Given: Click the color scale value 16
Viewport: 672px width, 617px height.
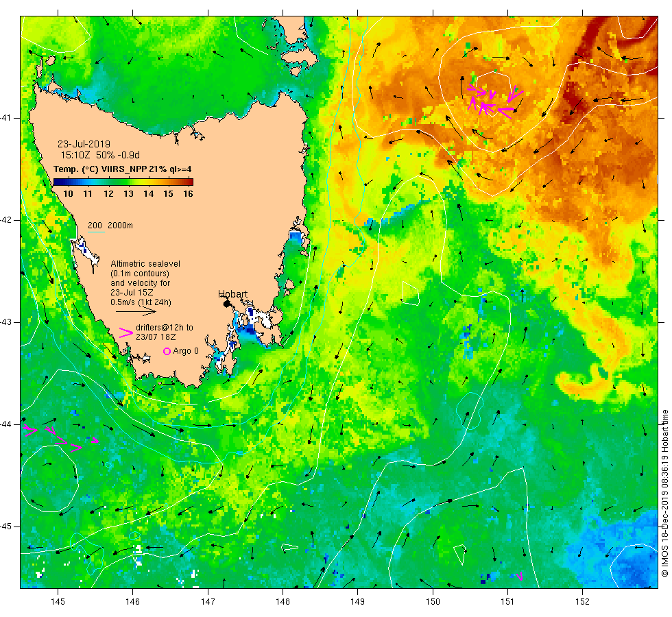Looking at the screenshot, I should tap(188, 193).
